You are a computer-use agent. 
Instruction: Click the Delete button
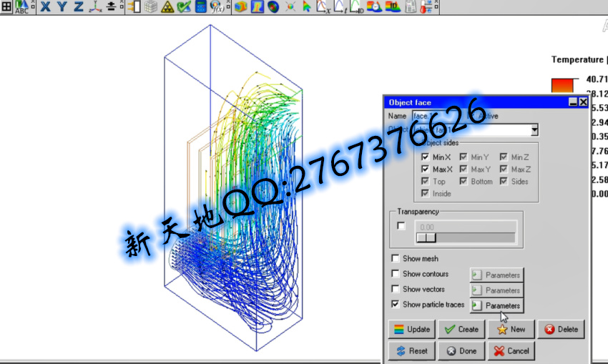coord(561,329)
